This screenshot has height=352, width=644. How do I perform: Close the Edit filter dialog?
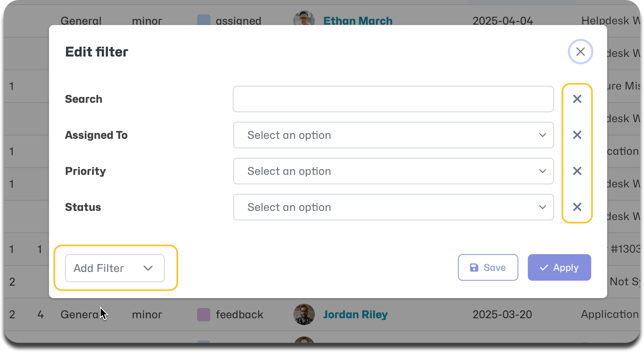coord(580,52)
